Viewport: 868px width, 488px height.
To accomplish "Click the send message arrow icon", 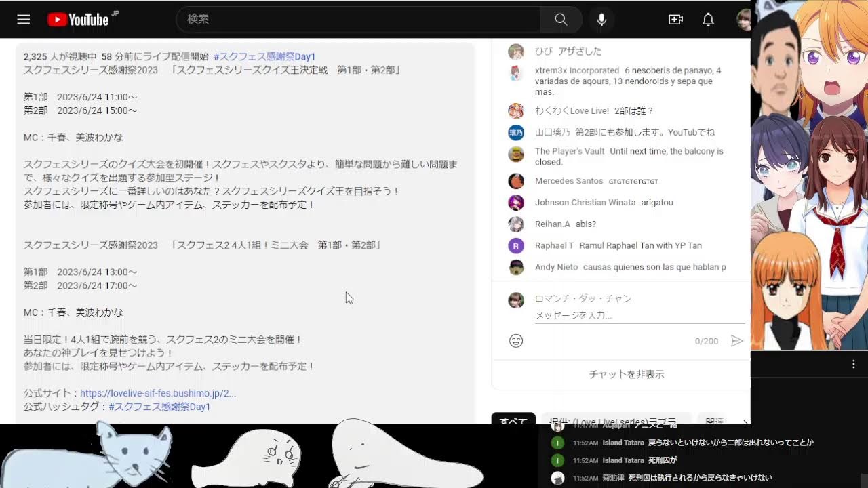I will 736,341.
